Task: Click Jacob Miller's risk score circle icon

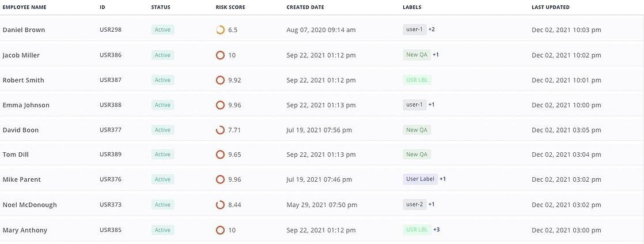Action: click(x=220, y=55)
